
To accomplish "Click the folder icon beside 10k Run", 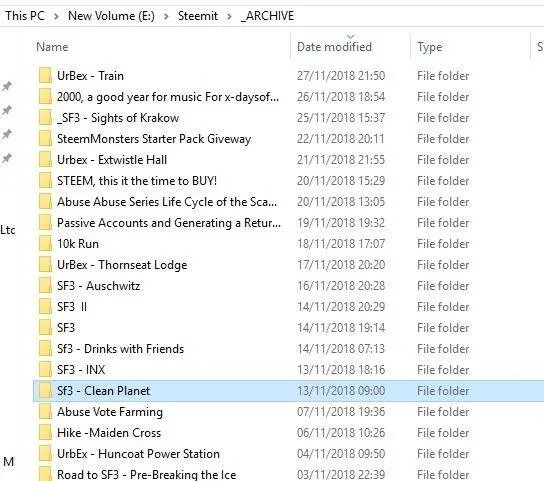I will coord(45,244).
